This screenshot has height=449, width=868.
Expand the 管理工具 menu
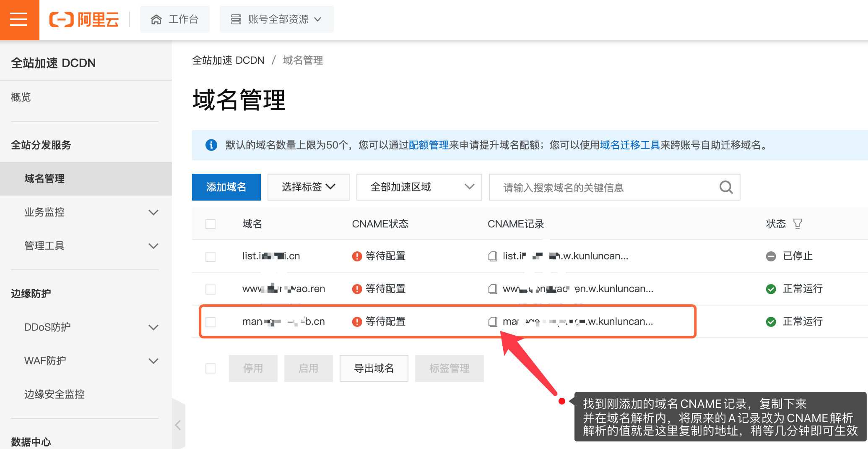point(86,246)
